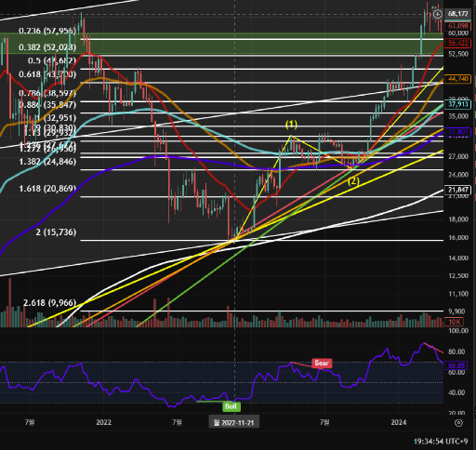Click the 16,000 price axis tick
Screen dimensions: 476x450
[x=458, y=238]
